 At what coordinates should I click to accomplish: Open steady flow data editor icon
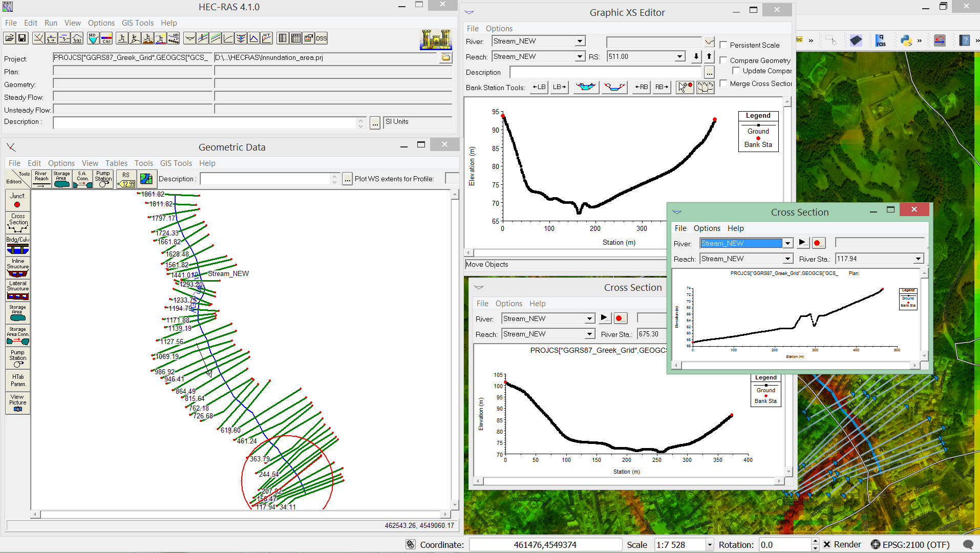pyautogui.click(x=51, y=38)
